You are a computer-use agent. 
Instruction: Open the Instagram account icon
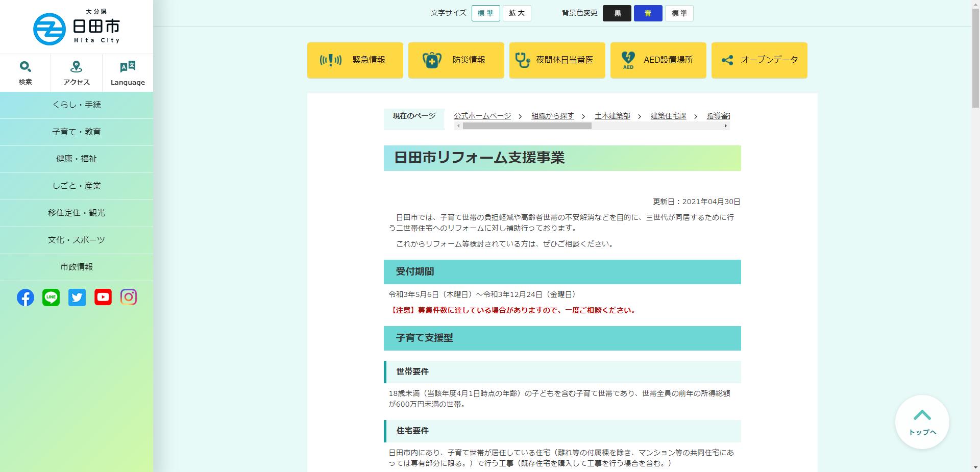coord(129,297)
